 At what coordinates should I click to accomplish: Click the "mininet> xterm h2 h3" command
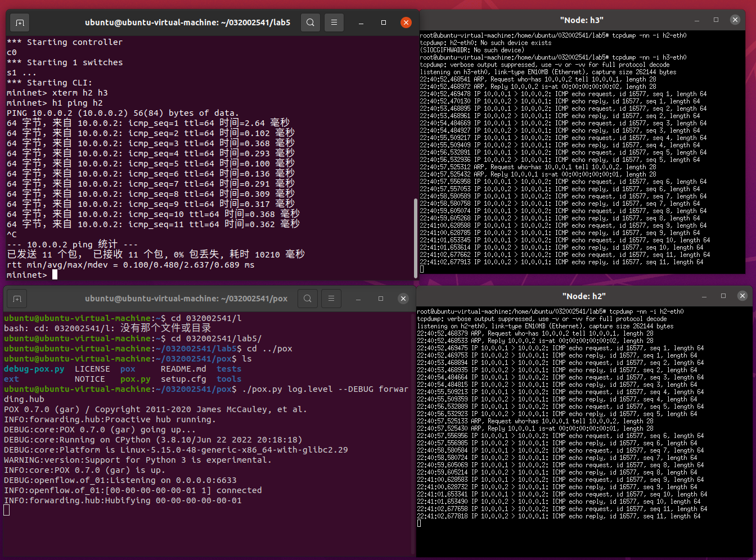pos(57,93)
